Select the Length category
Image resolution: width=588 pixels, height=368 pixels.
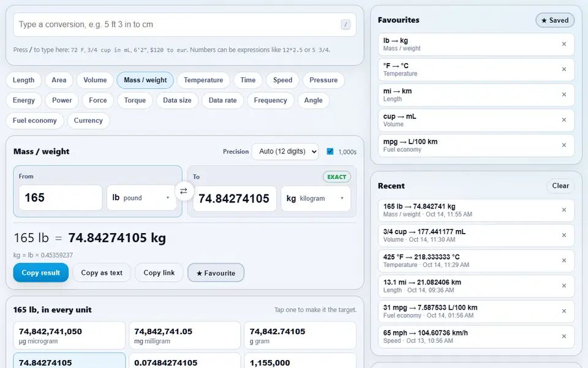pos(24,80)
